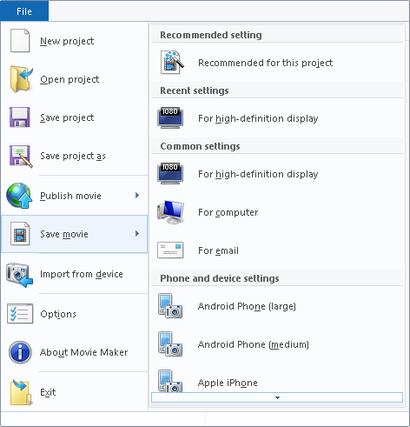
Task: Open the File tab
Action: coord(24,11)
